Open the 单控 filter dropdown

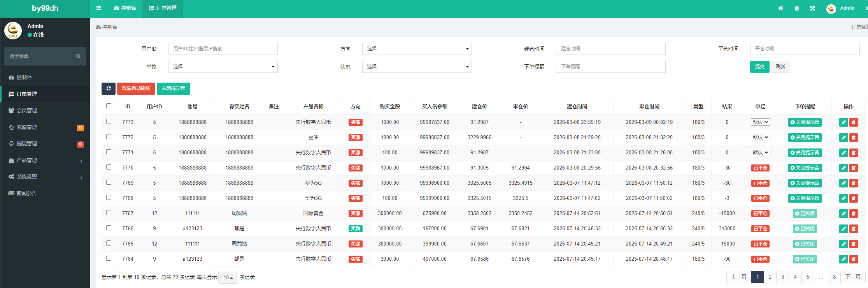click(223, 67)
